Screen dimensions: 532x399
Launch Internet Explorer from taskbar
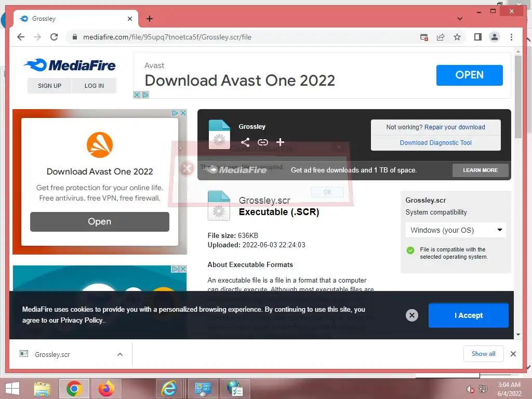pyautogui.click(x=169, y=389)
